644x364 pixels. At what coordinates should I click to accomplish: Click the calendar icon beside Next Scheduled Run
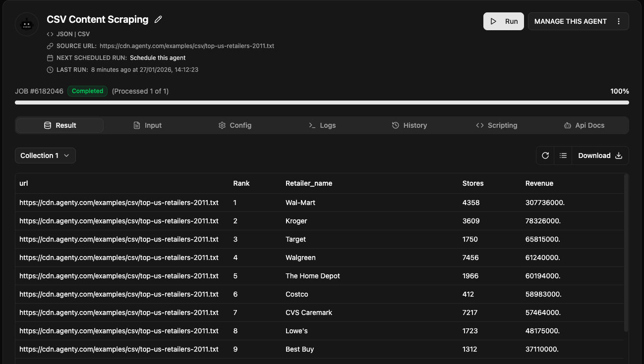click(50, 58)
